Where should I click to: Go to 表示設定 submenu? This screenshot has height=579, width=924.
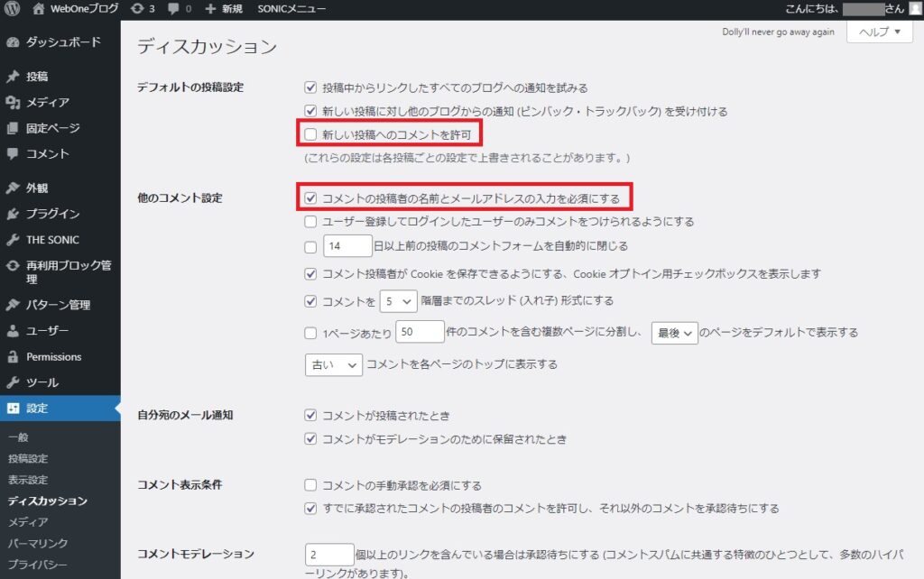(x=28, y=480)
